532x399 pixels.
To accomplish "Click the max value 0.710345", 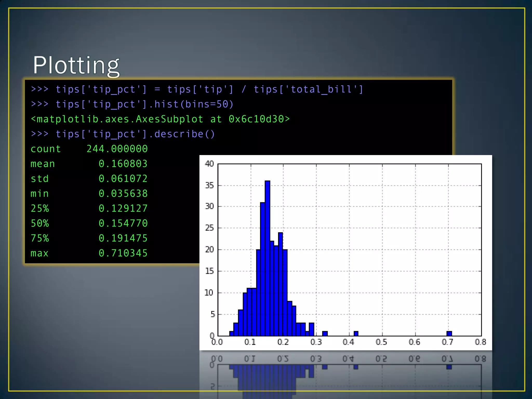I will (x=123, y=253).
